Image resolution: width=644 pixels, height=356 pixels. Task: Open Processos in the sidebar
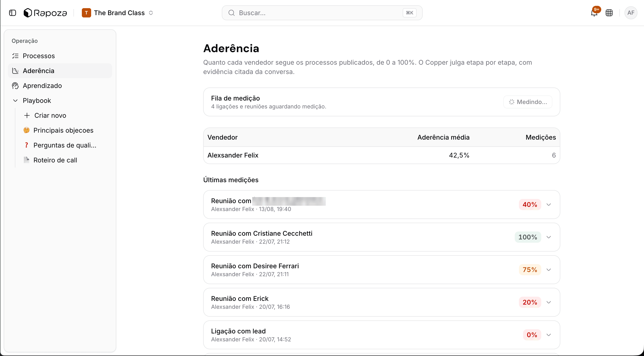click(x=60, y=56)
